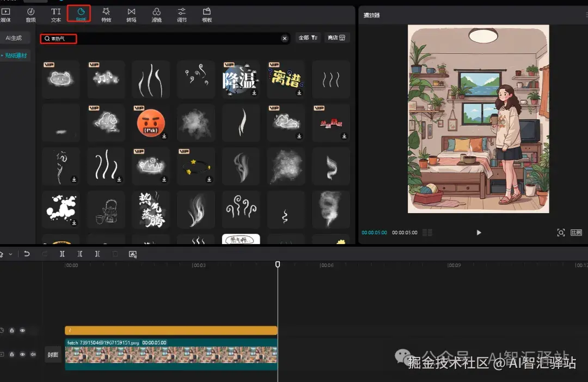This screenshot has height=382, width=588.
Task: Download the spinning stars ring sticker
Action: (x=209, y=179)
